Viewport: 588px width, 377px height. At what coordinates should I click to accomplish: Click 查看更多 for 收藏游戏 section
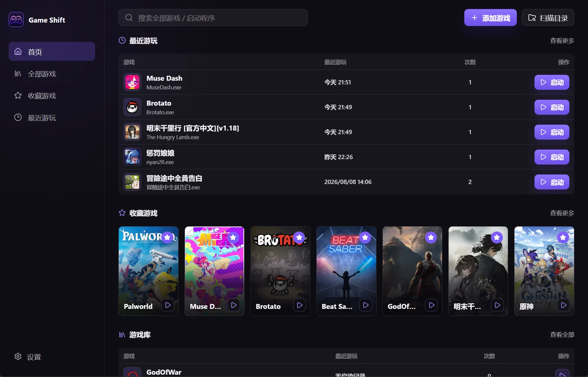point(562,213)
